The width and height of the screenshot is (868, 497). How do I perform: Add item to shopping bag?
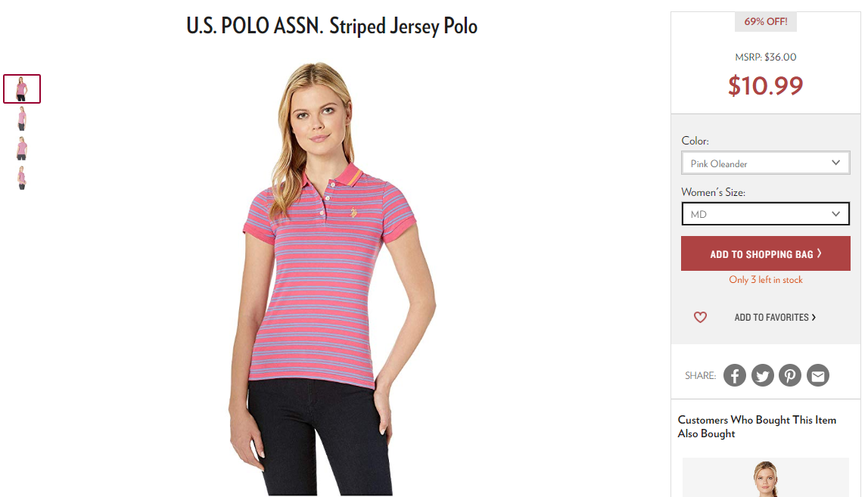pyautogui.click(x=766, y=253)
